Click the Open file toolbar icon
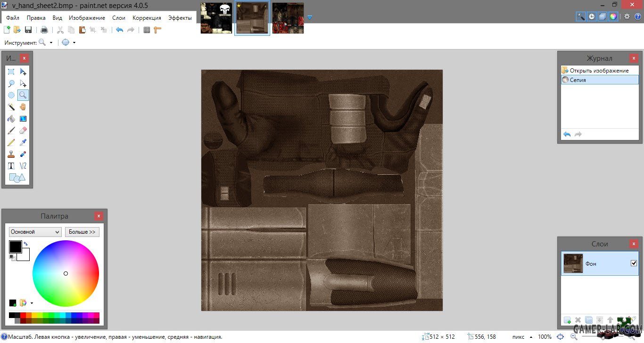This screenshot has height=343, width=644. pos(17,30)
